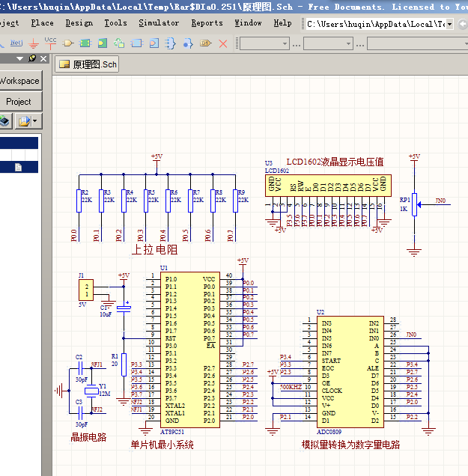This screenshot has height=476, width=468.
Task: Select capacitor C2 30pF symbol
Action: click(x=80, y=368)
